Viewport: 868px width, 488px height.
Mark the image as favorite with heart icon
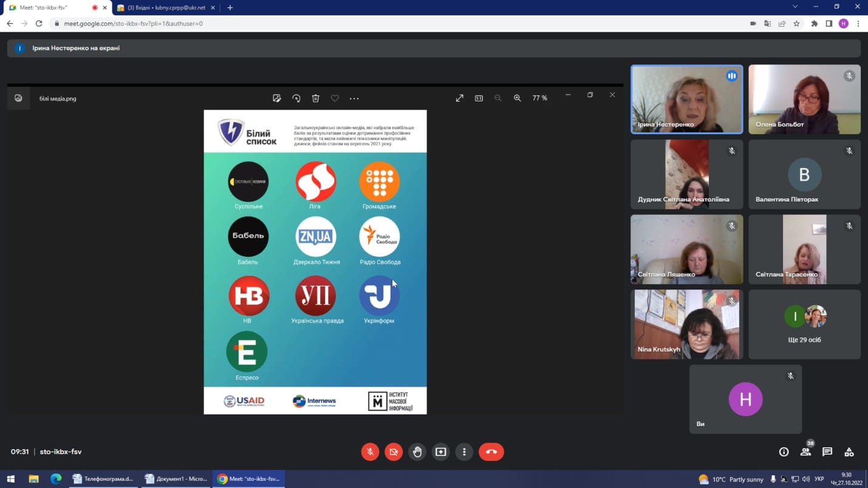point(335,98)
